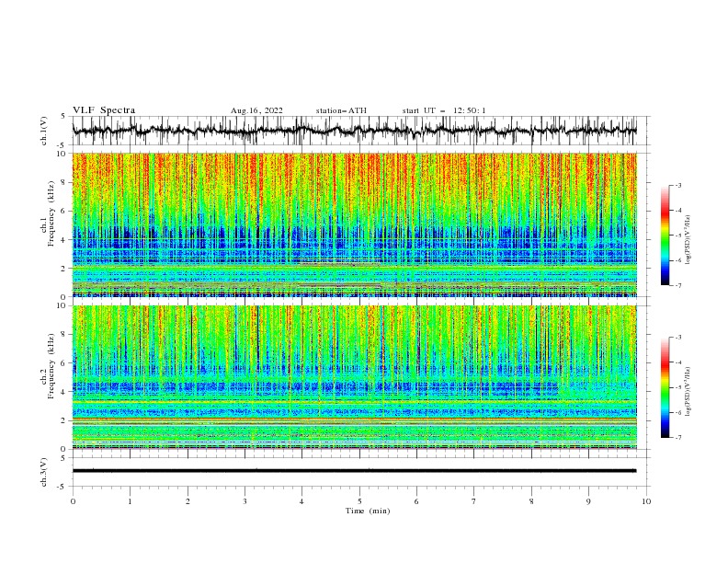Click the time axis tick label "9"
The width and height of the screenshot is (728, 563).
pos(588,501)
